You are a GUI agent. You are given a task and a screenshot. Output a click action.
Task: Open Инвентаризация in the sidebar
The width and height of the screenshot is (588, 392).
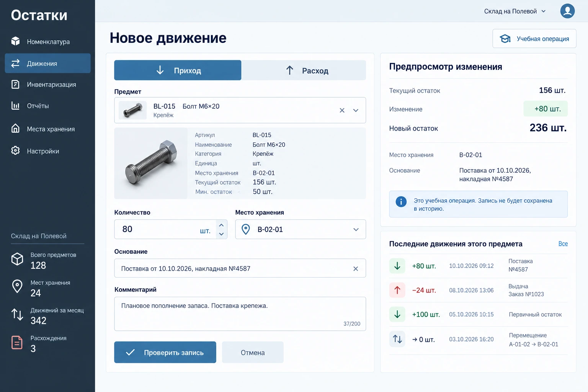click(47, 85)
